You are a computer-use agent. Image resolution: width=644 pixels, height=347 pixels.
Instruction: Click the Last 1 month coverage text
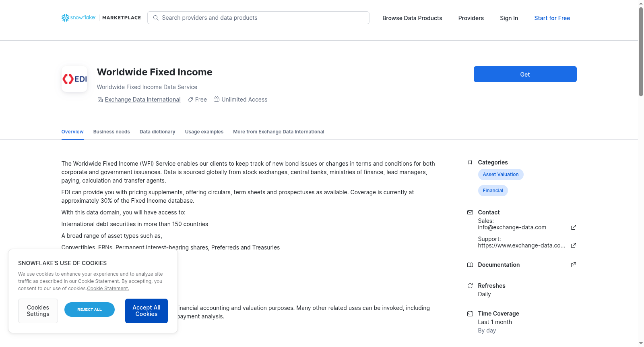495,322
